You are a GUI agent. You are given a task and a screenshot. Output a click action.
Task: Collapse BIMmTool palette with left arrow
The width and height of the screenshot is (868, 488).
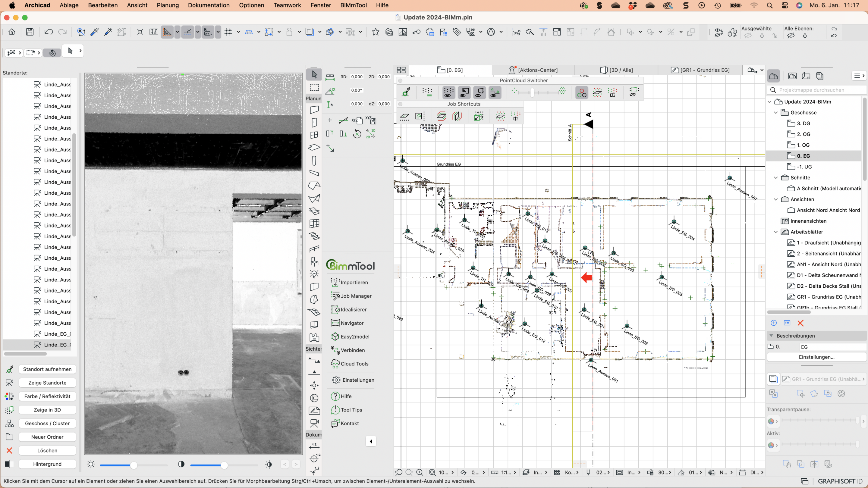click(x=371, y=441)
